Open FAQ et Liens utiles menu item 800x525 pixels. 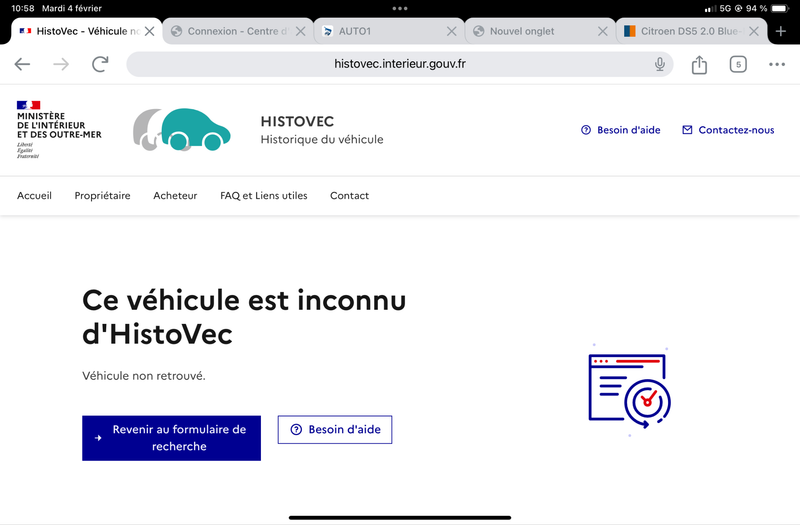coord(264,195)
